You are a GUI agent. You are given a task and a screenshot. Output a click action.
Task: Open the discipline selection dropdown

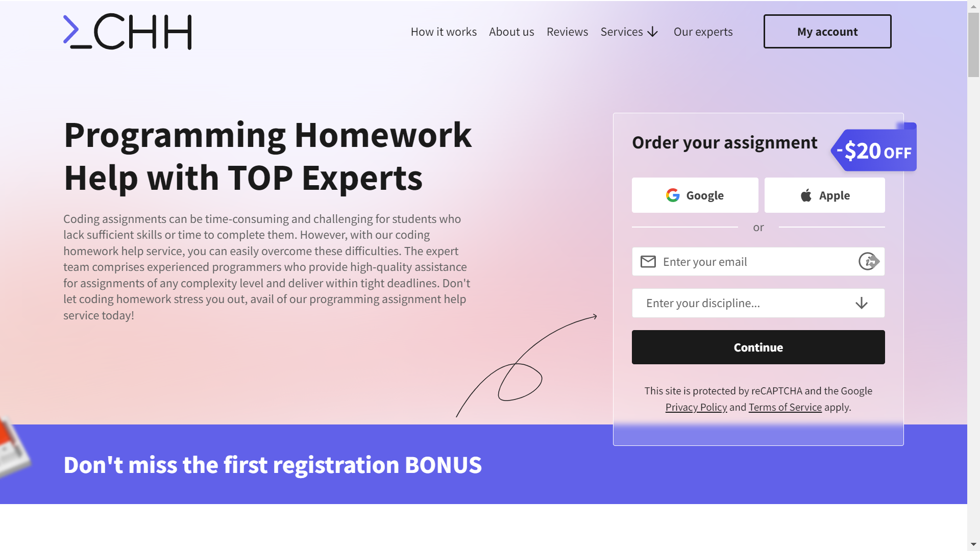click(758, 303)
